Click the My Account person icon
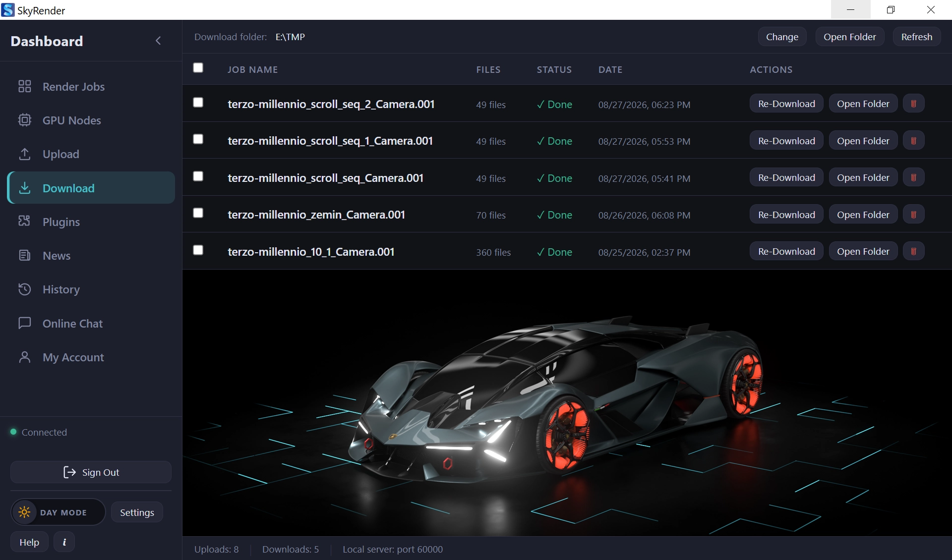 tap(24, 357)
